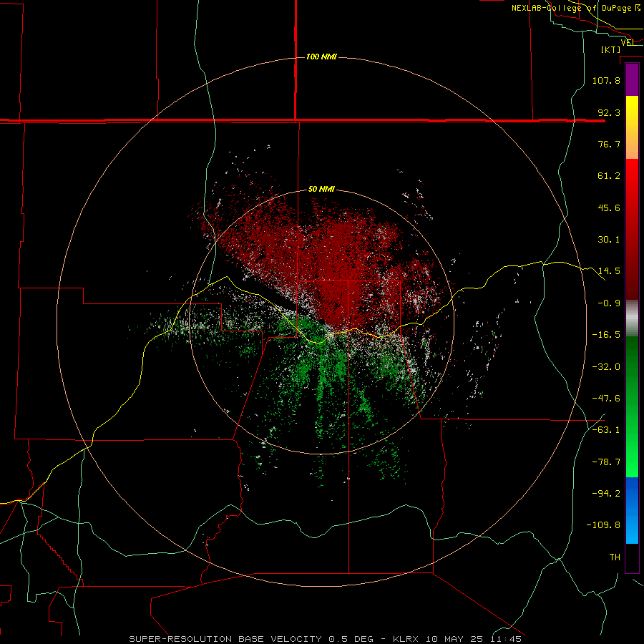Screen dimensions: 644x644
Task: Click the -109.8 velocity scale value
Action: [x=603, y=525]
